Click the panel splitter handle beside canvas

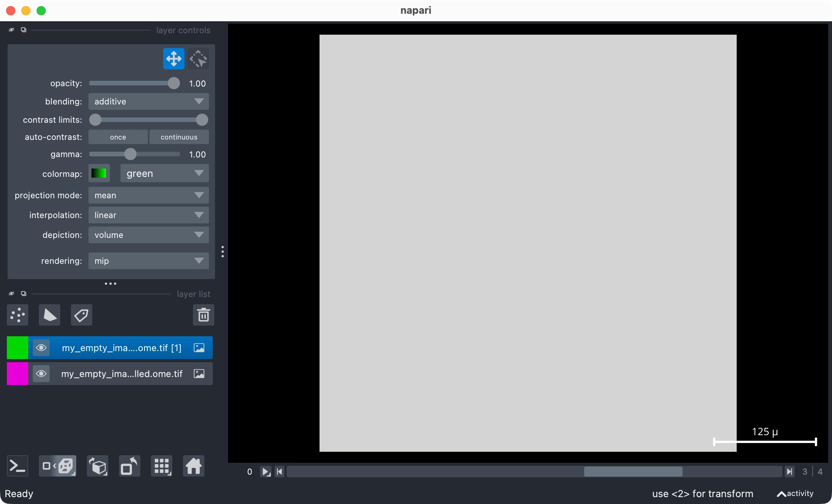point(223,252)
